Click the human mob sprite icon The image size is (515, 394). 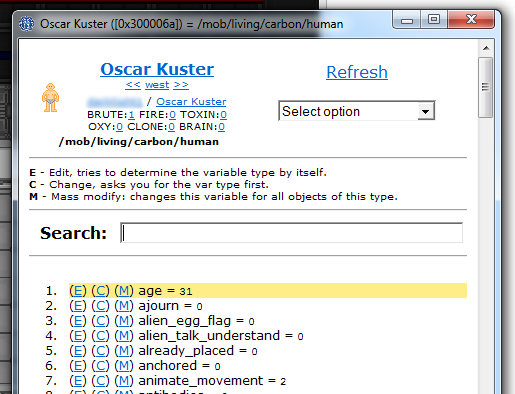[50, 97]
